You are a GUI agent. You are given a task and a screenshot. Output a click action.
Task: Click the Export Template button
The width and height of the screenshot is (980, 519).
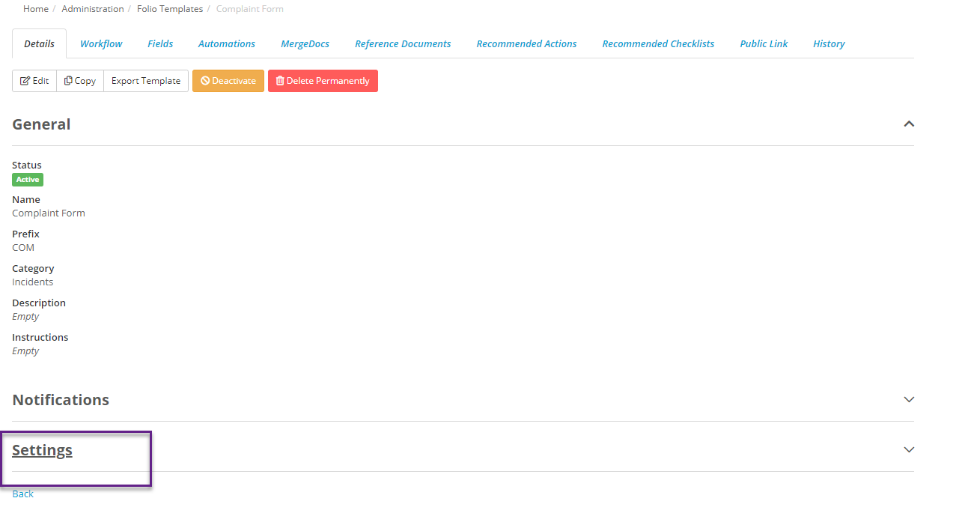(x=146, y=81)
